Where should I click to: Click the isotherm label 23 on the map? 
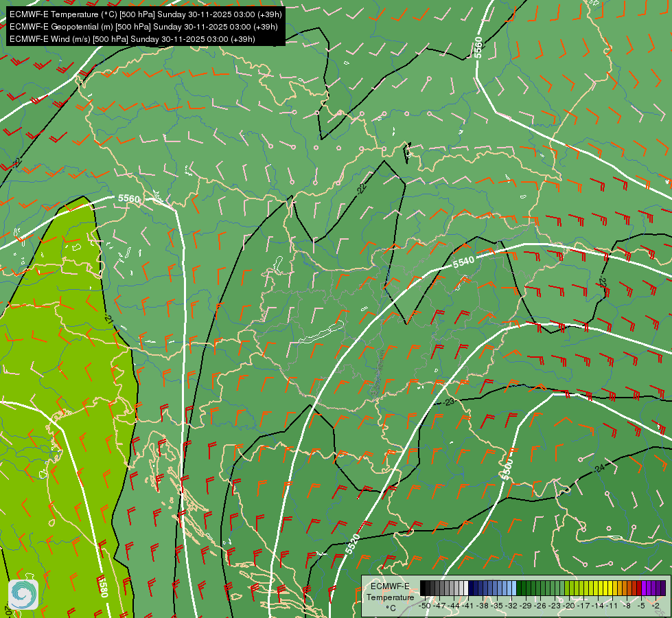click(x=449, y=402)
